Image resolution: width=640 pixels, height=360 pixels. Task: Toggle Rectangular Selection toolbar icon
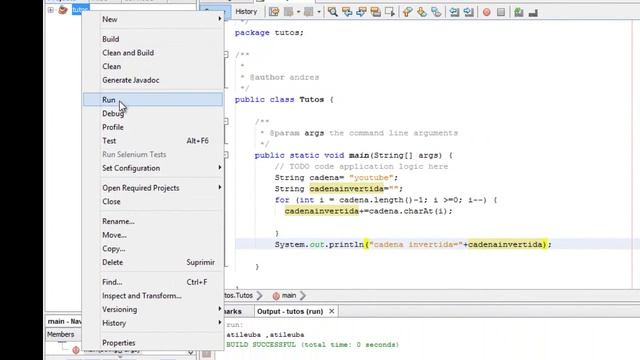(390, 12)
